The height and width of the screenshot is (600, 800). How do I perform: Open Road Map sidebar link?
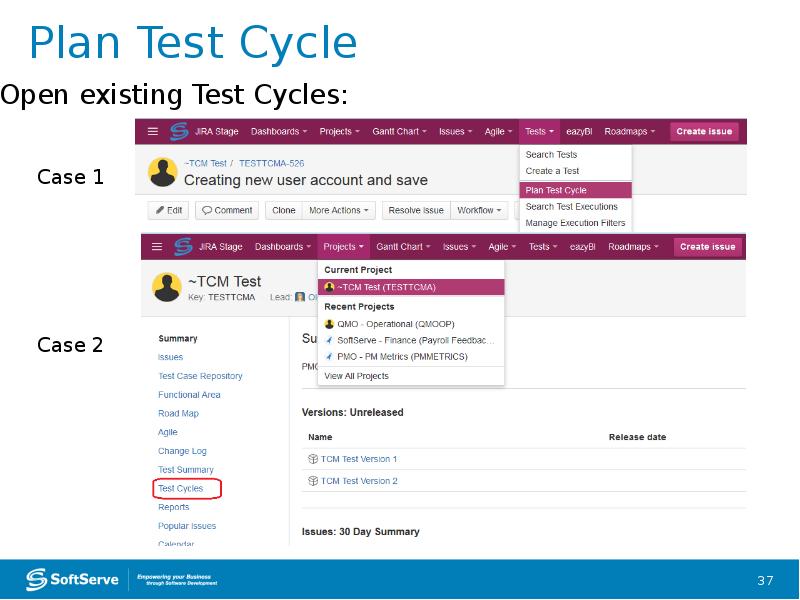click(x=179, y=414)
